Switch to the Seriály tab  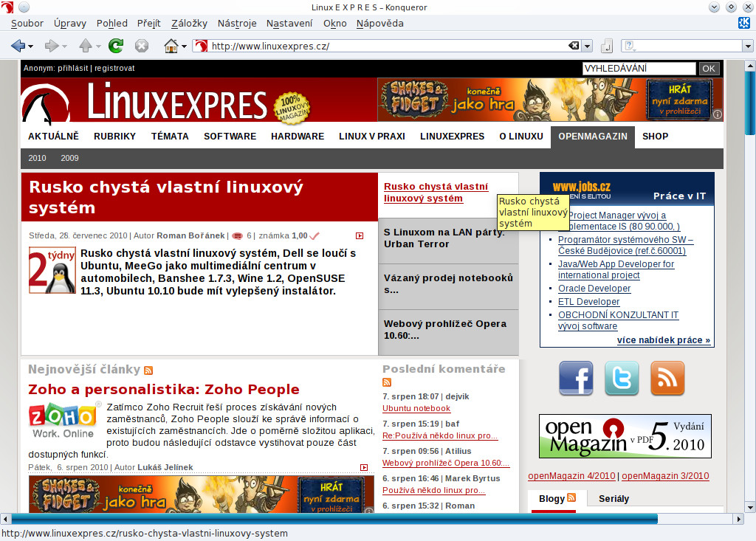pos(614,499)
